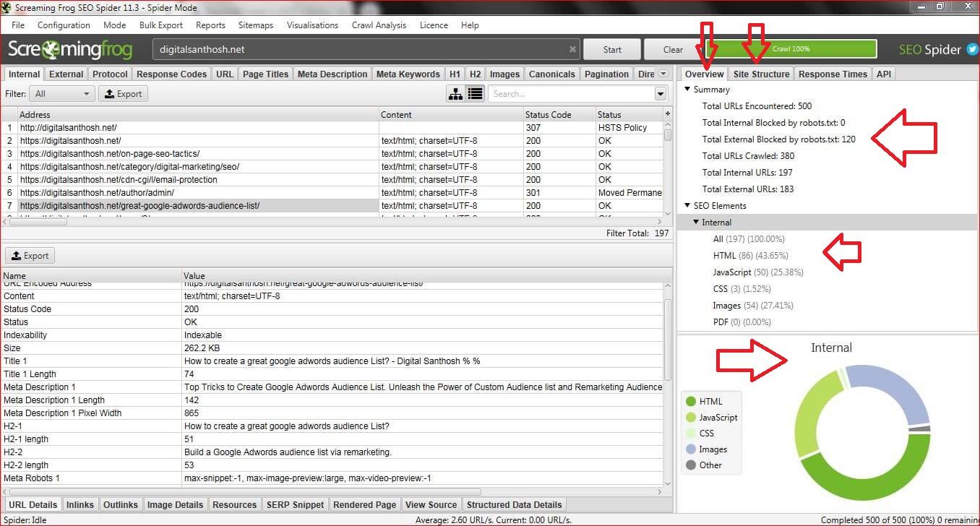The width and height of the screenshot is (980, 526).
Task: Open the API tab
Action: (x=883, y=74)
